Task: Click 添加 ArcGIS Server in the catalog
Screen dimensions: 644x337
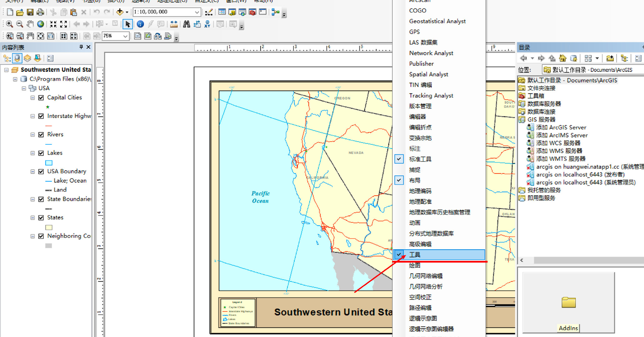Action: tap(561, 127)
